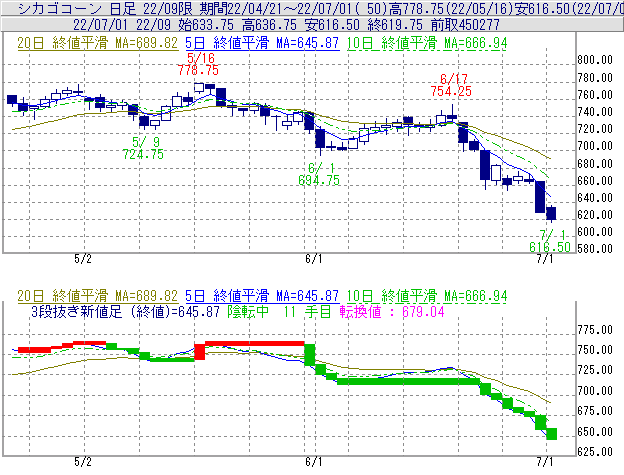
Task: Click the 775.00 label on lower axis
Action: 595,330
